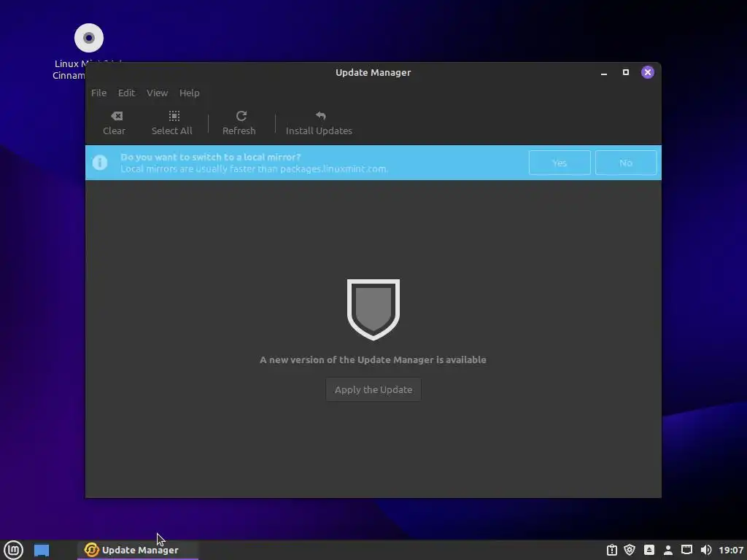Click the gray shield update icon

(x=373, y=309)
